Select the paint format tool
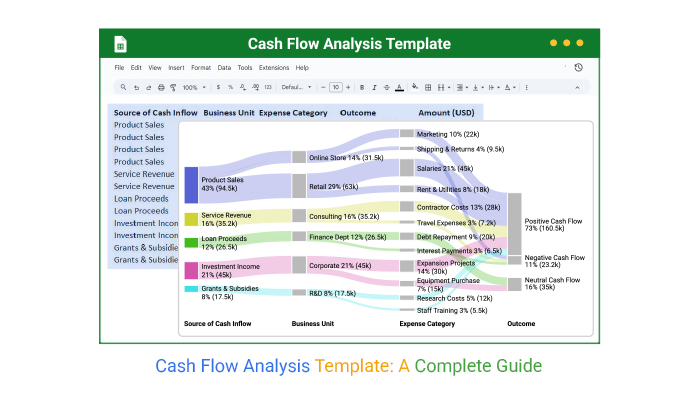 [x=172, y=87]
